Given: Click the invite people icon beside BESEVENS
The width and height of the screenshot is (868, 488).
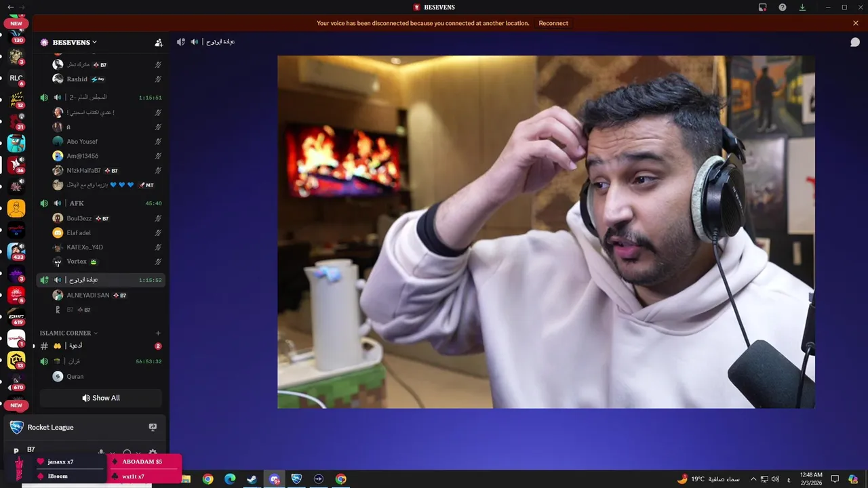Looking at the screenshot, I should point(159,42).
